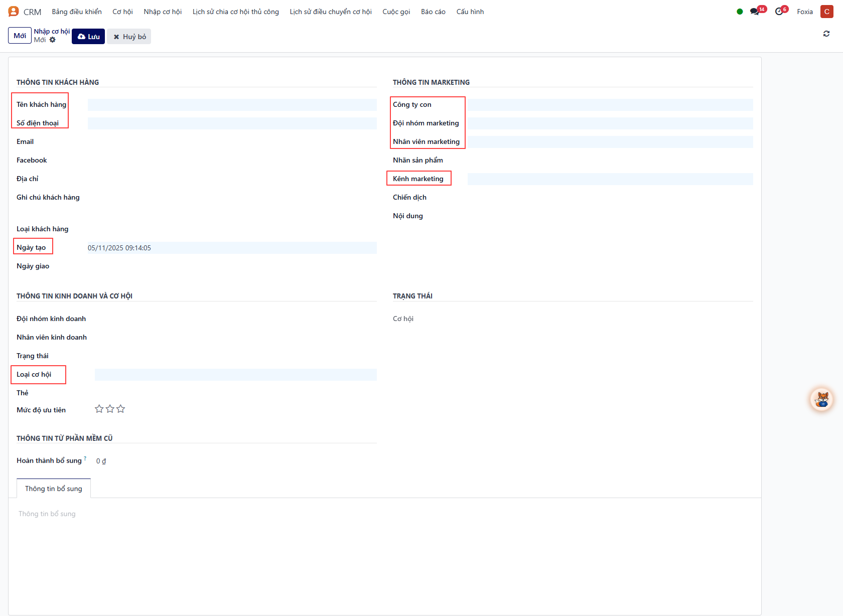Open the Báo cáo menu
This screenshot has width=843, height=616.
[433, 12]
